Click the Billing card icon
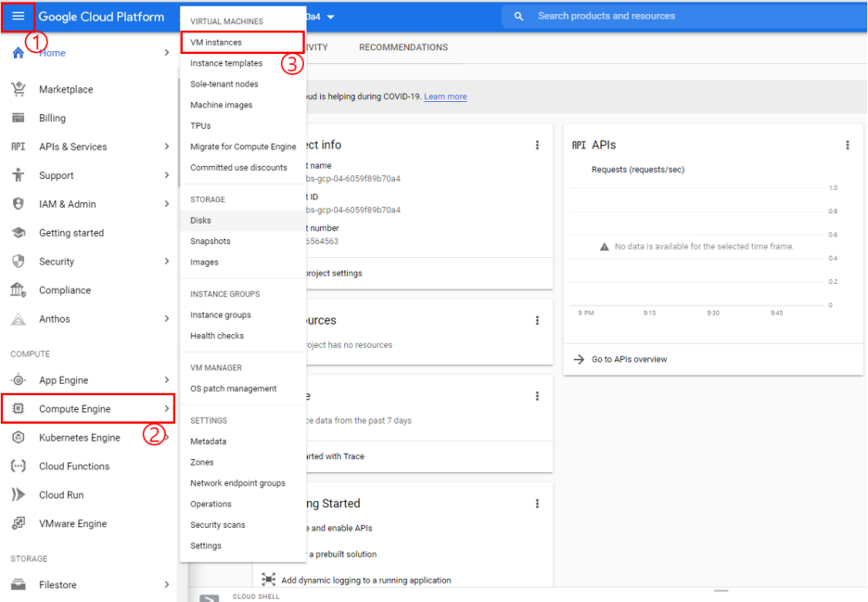The image size is (868, 602). (19, 118)
